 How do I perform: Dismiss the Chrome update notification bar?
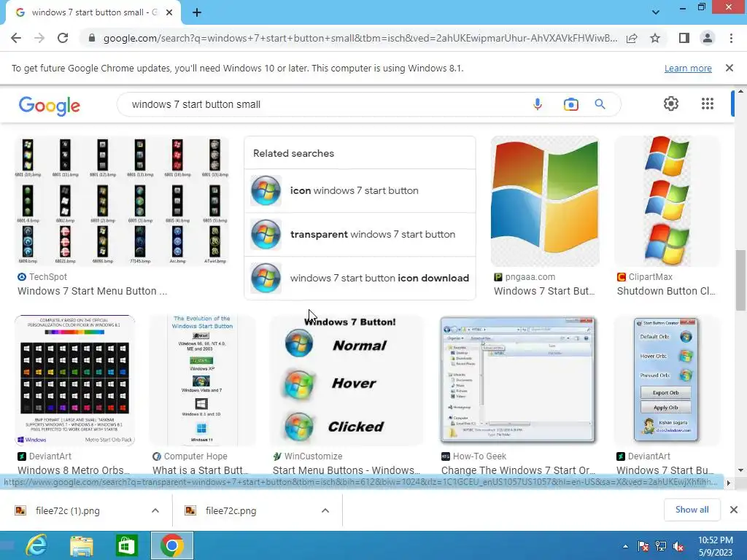click(x=729, y=68)
